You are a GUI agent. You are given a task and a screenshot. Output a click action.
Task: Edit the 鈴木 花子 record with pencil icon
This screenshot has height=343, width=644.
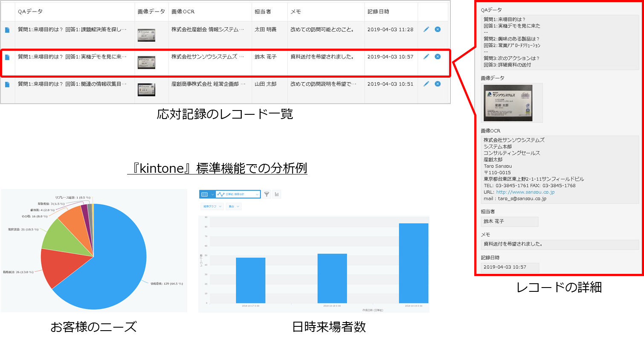click(426, 57)
